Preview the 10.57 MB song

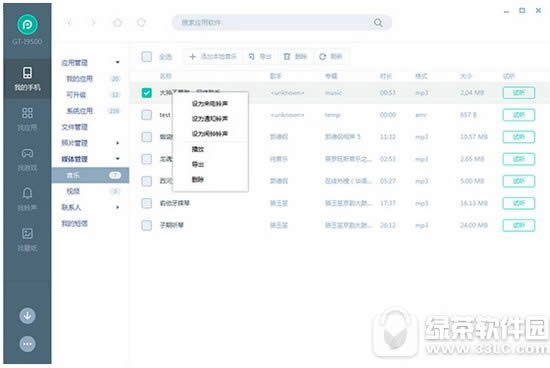coord(518,137)
